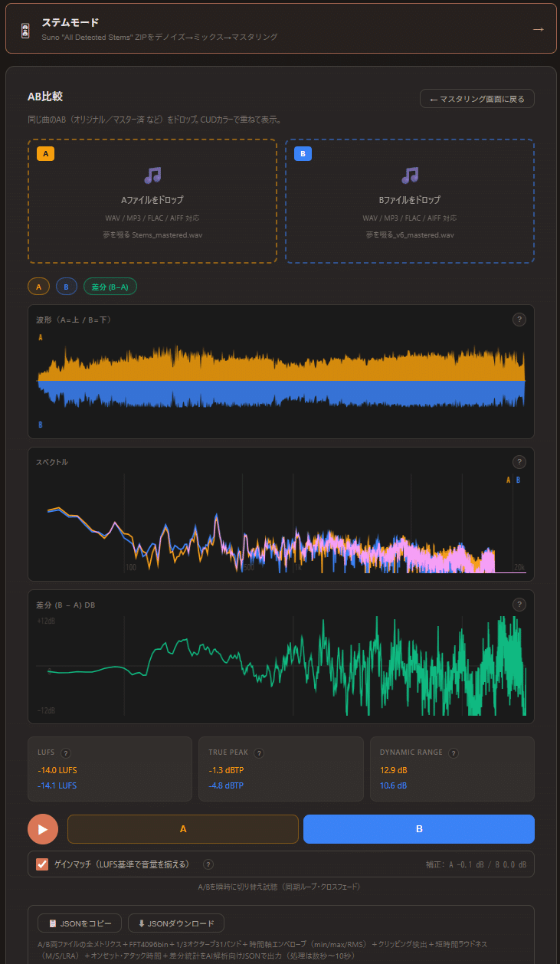Image resolution: width=560 pixels, height=964 pixels.
Task: Open help for the スペクトル panel
Action: 519,462
